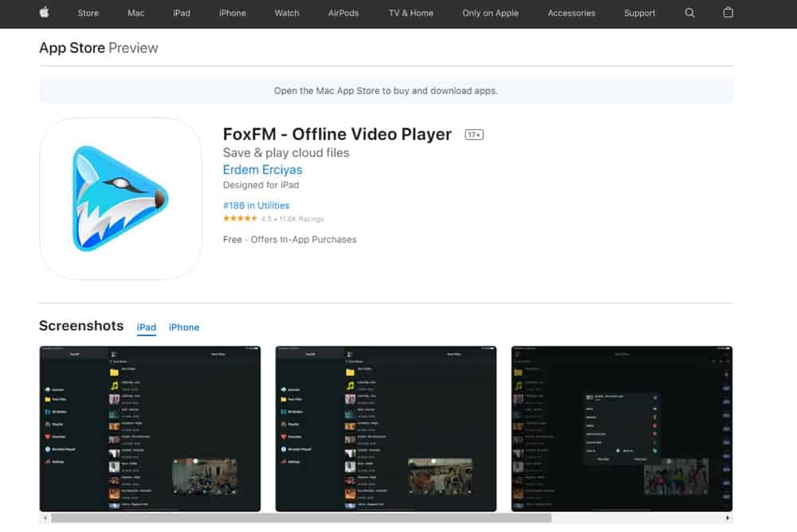Open the first iPad screenshot thumbnail

[x=150, y=428]
